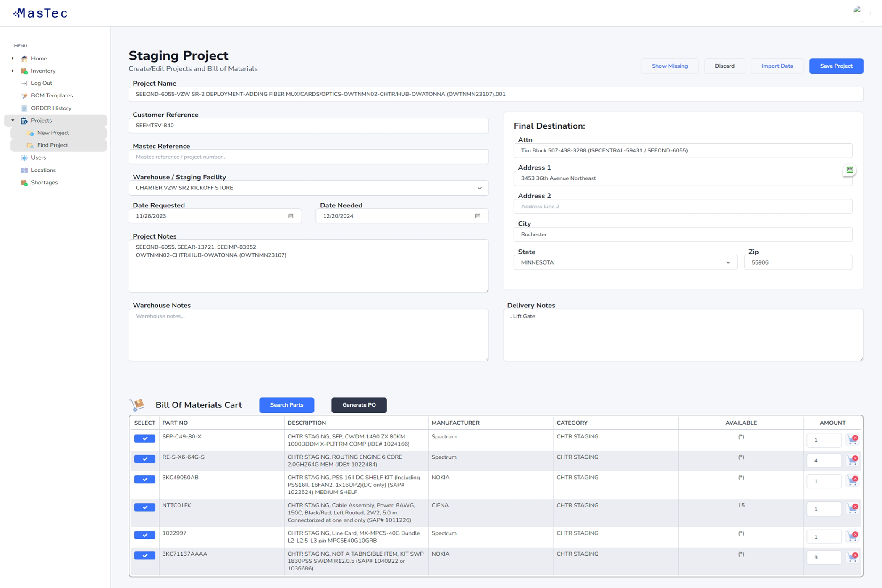This screenshot has width=882, height=588.
Task: Click the Show Missing button
Action: (669, 66)
